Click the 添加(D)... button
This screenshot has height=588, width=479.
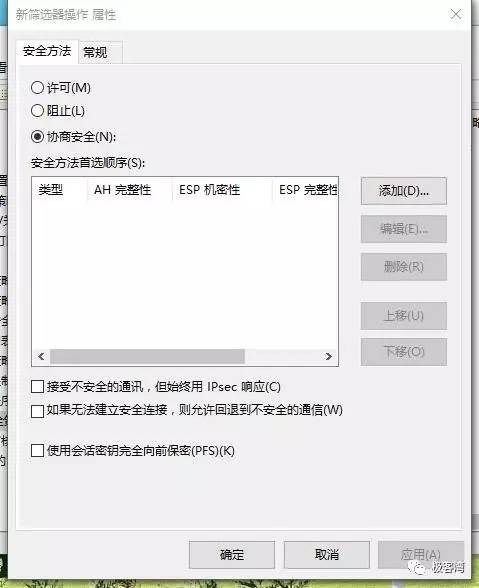click(x=404, y=191)
